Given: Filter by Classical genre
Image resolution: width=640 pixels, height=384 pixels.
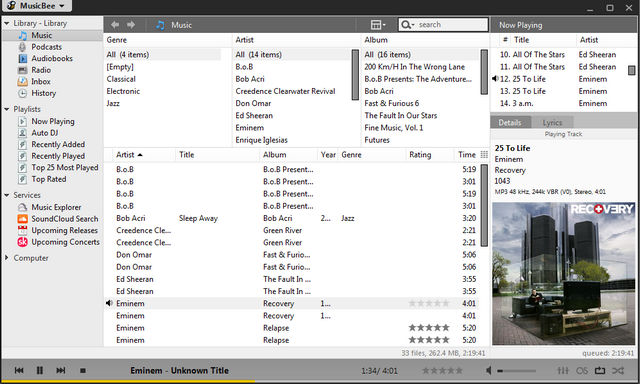Looking at the screenshot, I should pos(121,79).
